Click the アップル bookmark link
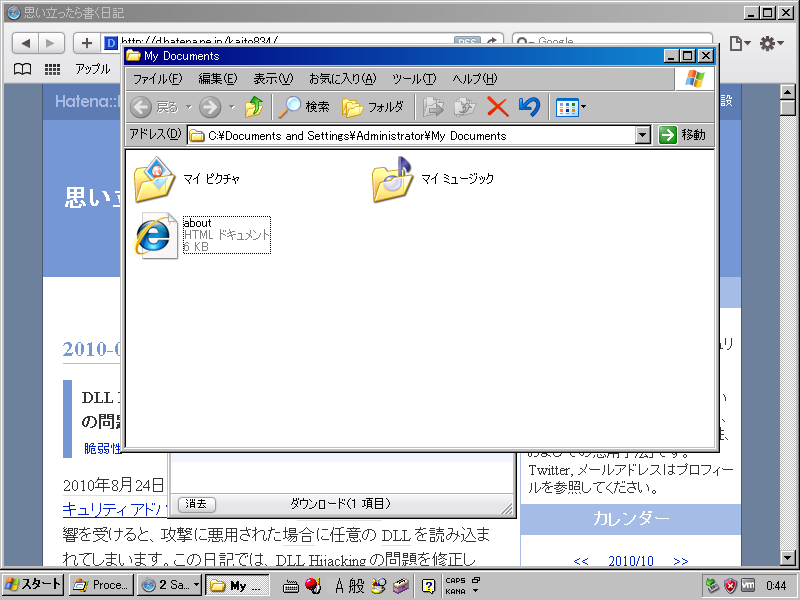This screenshot has width=800, height=600. pyautogui.click(x=92, y=69)
